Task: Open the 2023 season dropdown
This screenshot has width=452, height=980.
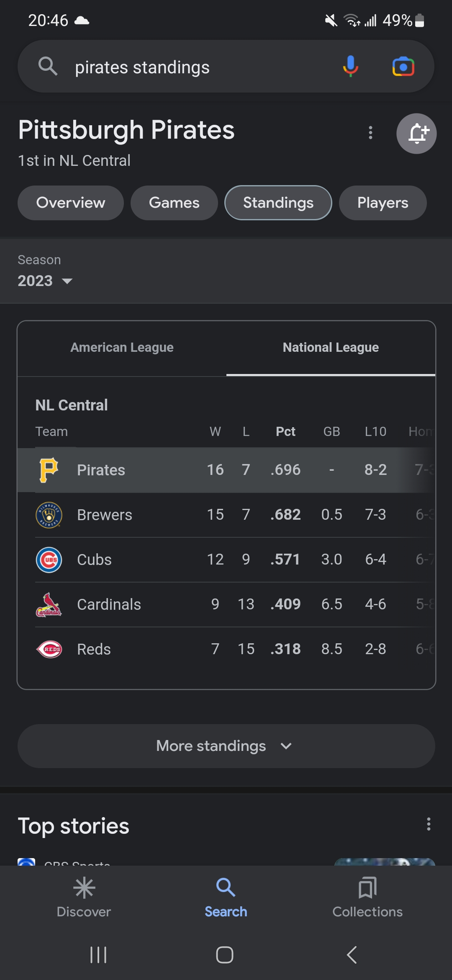Action: point(45,281)
